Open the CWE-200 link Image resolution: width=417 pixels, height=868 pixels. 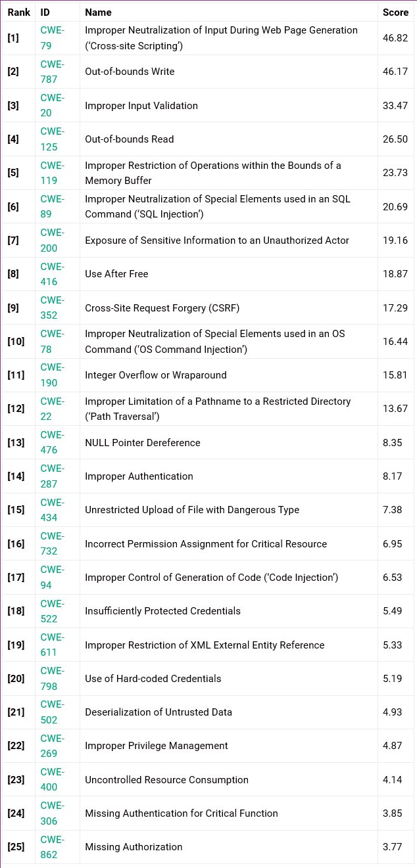[x=52, y=240]
